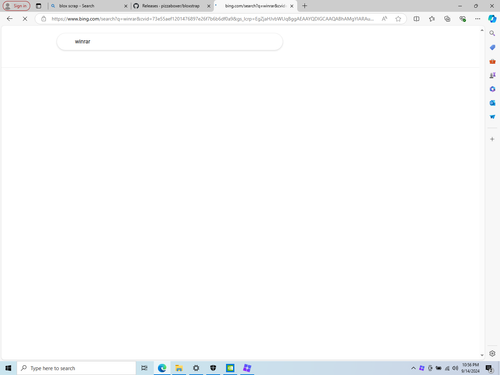Open Settings gear taskbar icon
Screen dimensions: 500x375
click(x=196, y=368)
